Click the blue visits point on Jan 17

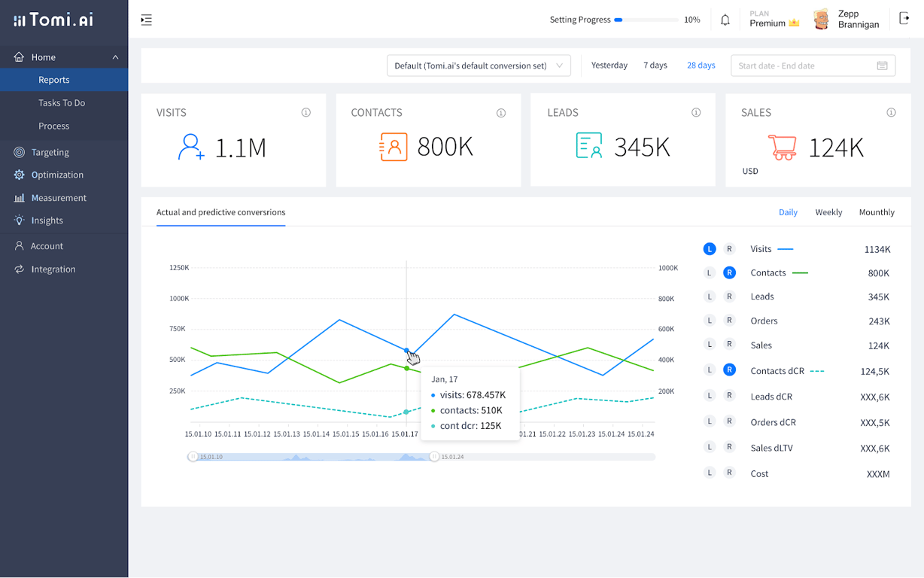(x=407, y=351)
